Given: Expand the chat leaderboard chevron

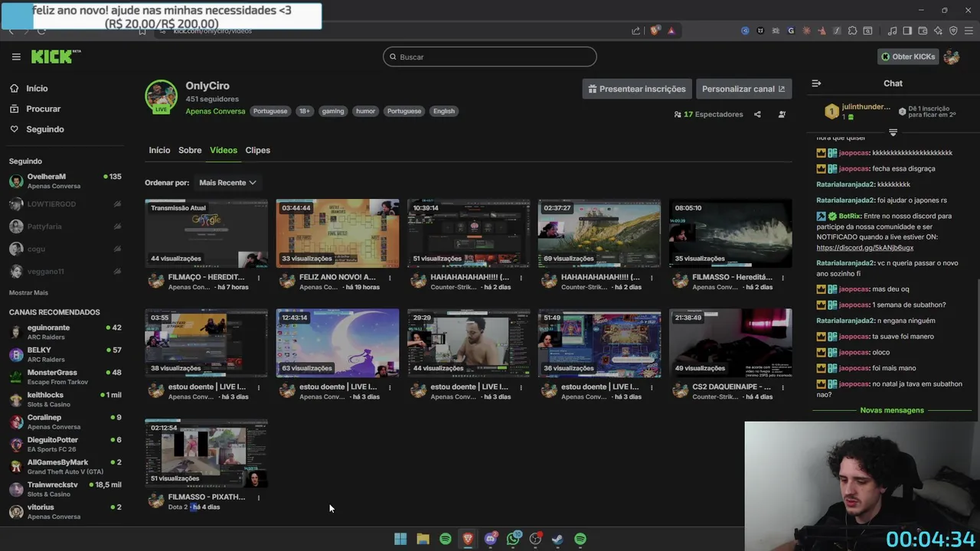Looking at the screenshot, I should (x=893, y=132).
